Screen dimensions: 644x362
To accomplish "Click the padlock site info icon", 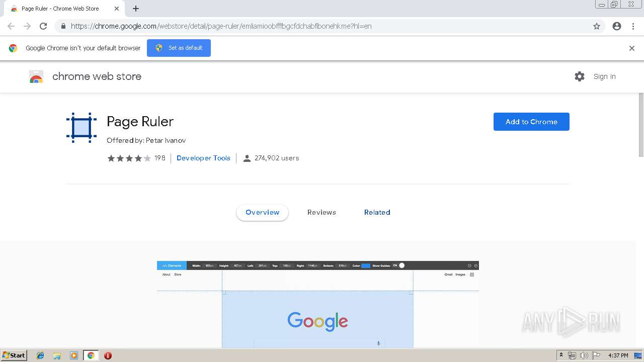I will (x=63, y=26).
